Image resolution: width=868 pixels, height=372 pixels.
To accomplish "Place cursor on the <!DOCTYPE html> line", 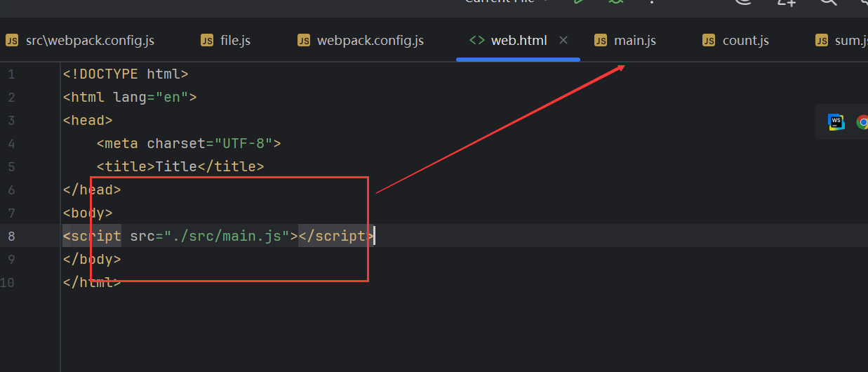I will (126, 74).
